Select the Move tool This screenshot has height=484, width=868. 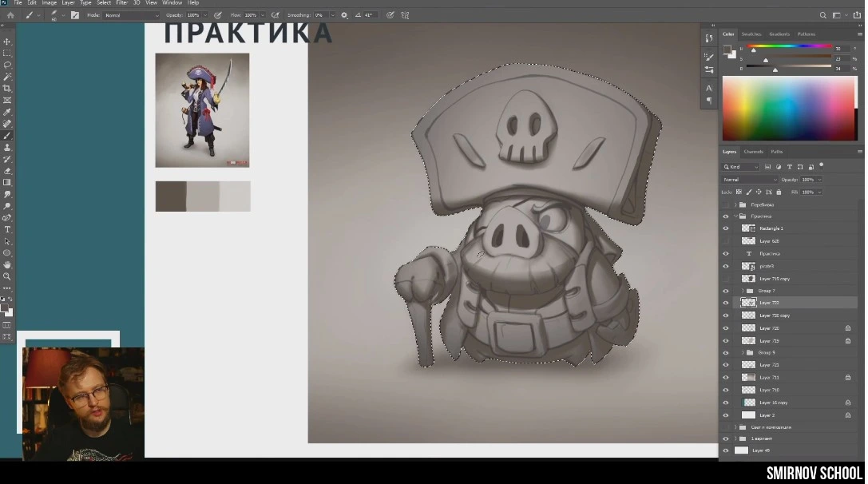click(7, 42)
